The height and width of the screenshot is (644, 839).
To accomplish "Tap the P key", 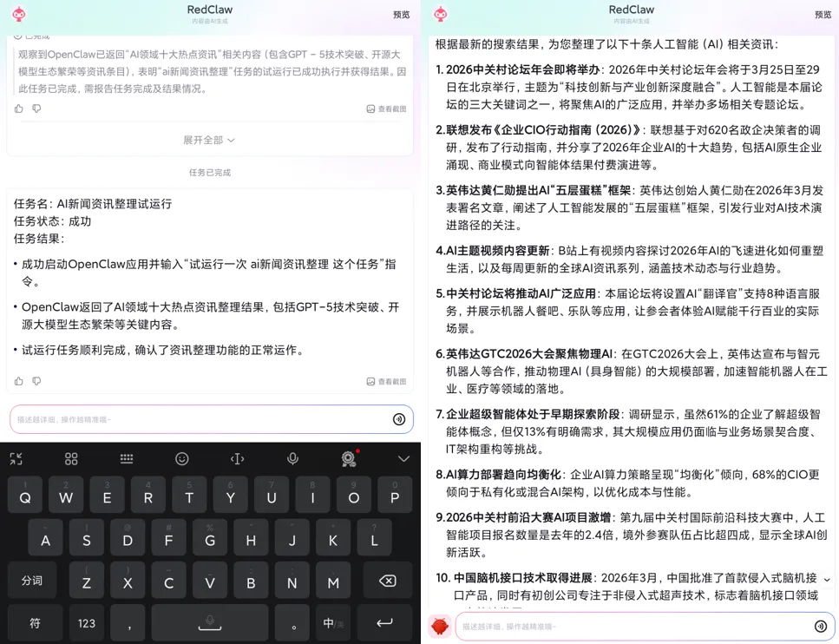I will [395, 496].
